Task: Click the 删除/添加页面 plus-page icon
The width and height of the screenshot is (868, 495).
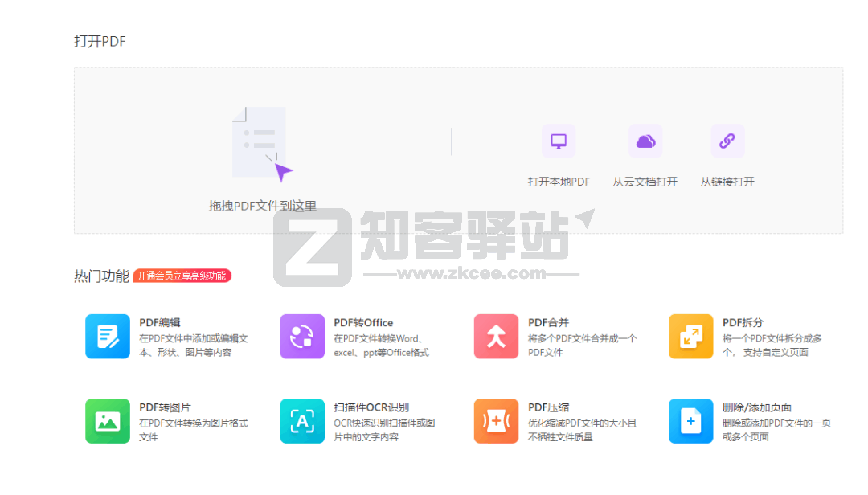Action: point(690,421)
